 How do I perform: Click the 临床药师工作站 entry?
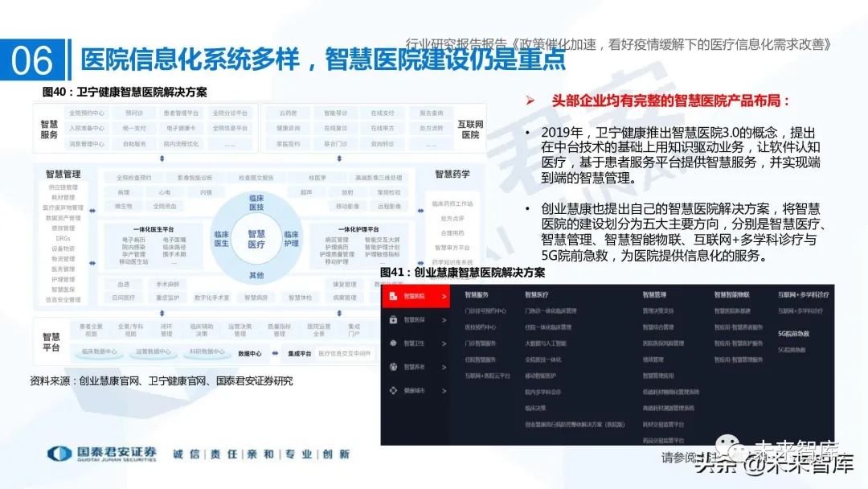[x=452, y=203]
